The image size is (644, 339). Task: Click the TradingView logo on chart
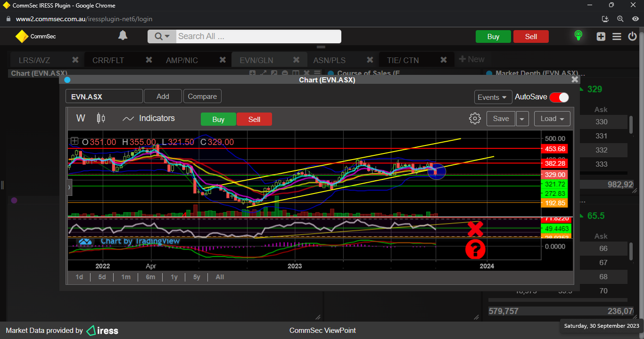(85, 242)
